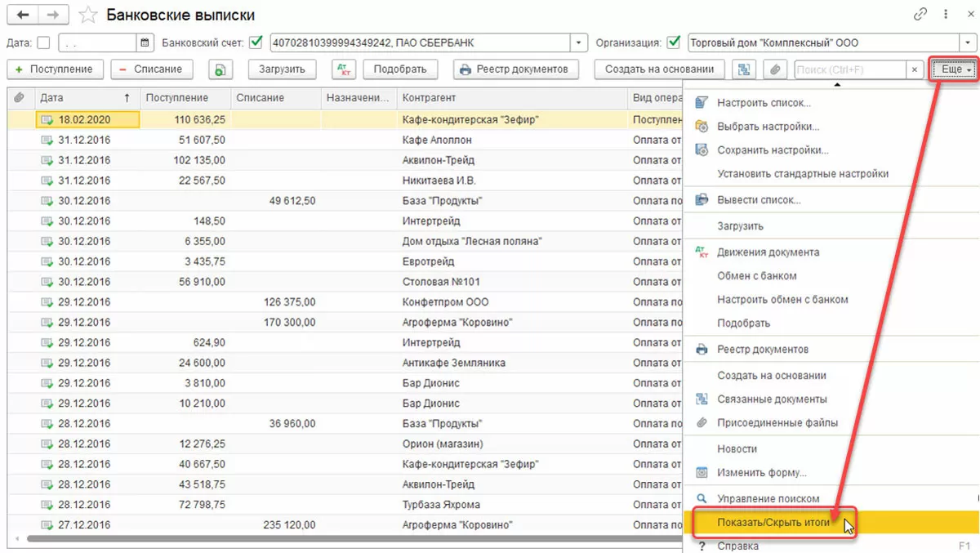This screenshot has width=980, height=553.
Task: Collapse the Еще dropdown menu
Action: pyautogui.click(x=955, y=69)
